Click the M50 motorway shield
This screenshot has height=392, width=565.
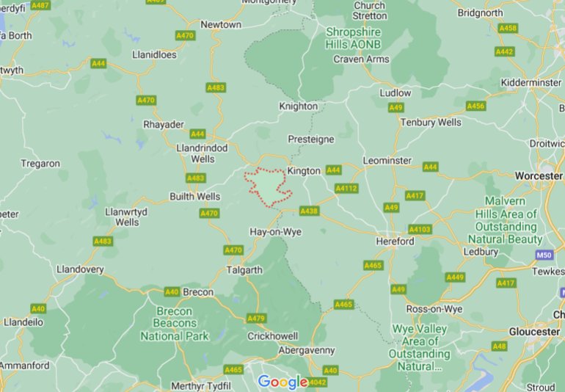pyautogui.click(x=544, y=255)
